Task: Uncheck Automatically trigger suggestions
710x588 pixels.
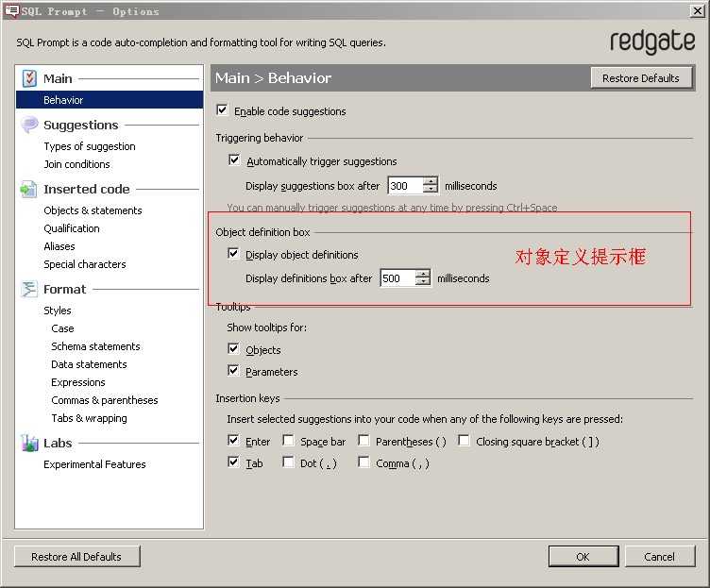Action: click(234, 160)
